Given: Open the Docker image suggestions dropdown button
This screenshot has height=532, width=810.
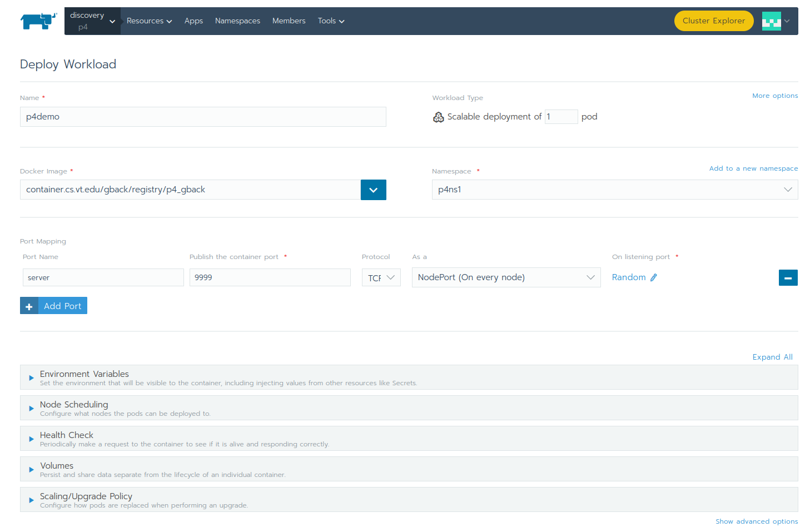Looking at the screenshot, I should point(373,190).
